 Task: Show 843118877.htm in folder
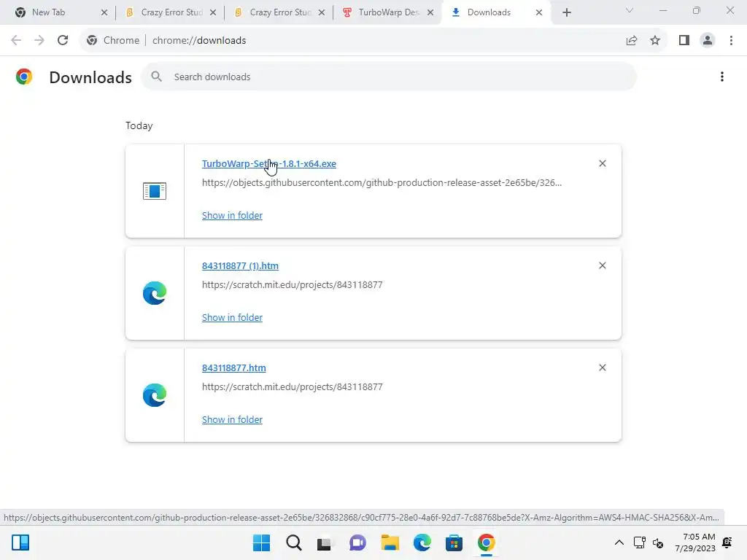click(232, 419)
